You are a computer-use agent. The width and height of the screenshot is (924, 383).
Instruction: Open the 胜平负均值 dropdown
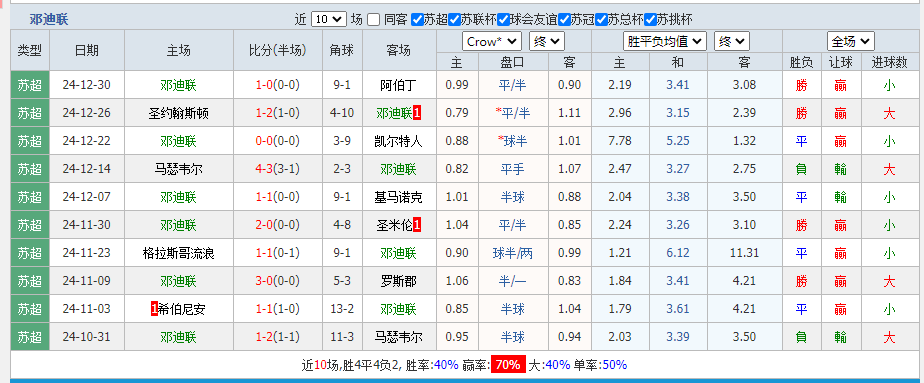click(665, 41)
